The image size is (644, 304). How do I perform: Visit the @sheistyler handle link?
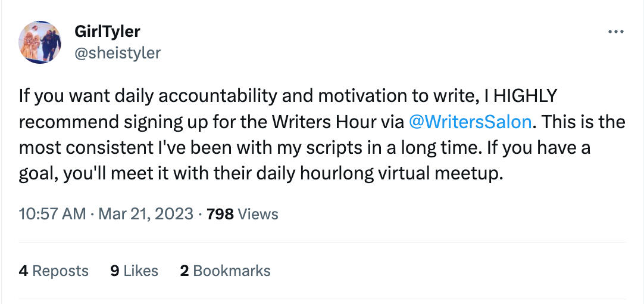click(x=116, y=52)
